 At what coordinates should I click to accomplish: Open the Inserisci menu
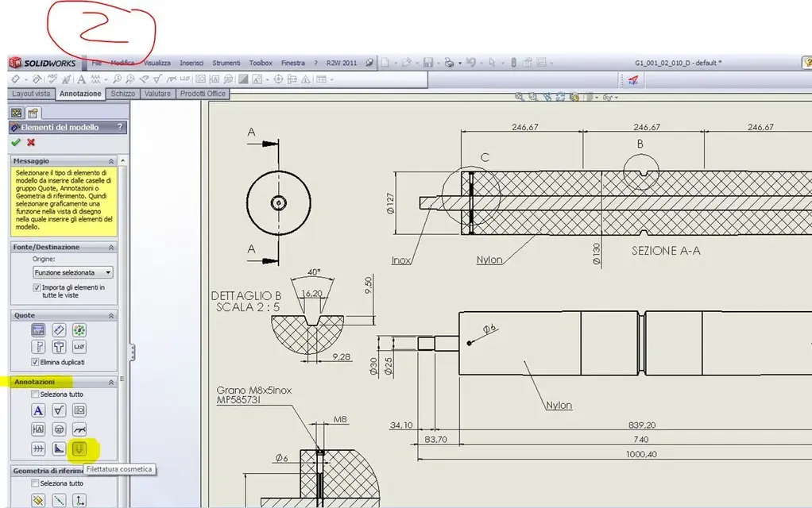pyautogui.click(x=191, y=63)
